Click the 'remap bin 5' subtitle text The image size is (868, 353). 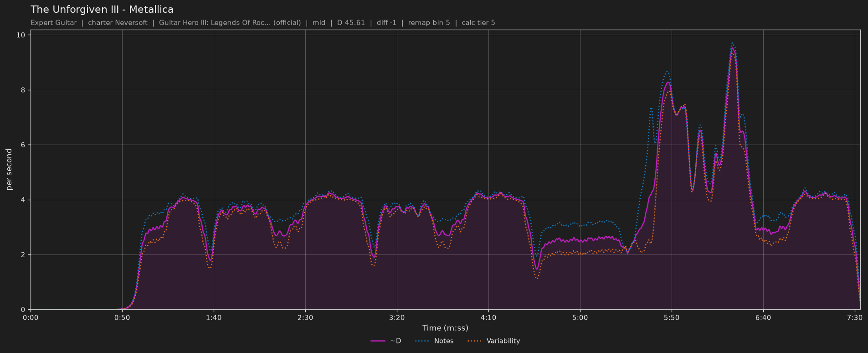(x=429, y=23)
